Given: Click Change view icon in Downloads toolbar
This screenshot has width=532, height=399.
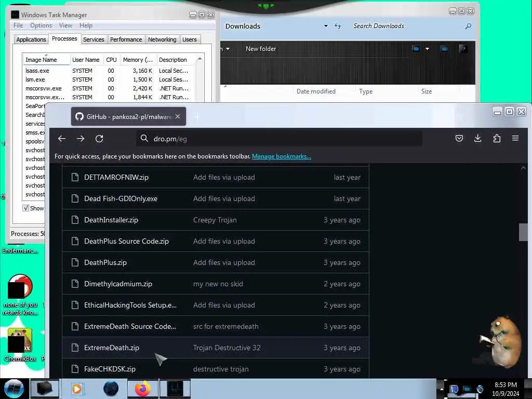Looking at the screenshot, I should 416,49.
